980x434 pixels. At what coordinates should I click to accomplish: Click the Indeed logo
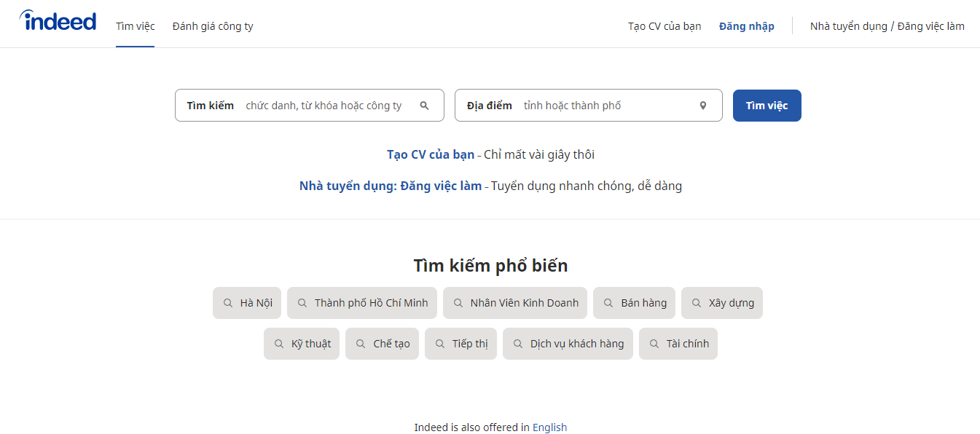(58, 21)
